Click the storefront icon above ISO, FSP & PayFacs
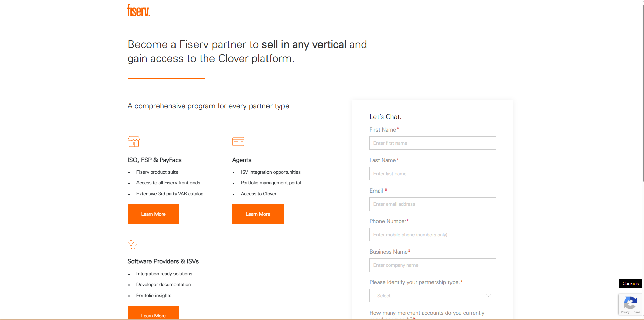 point(134,141)
